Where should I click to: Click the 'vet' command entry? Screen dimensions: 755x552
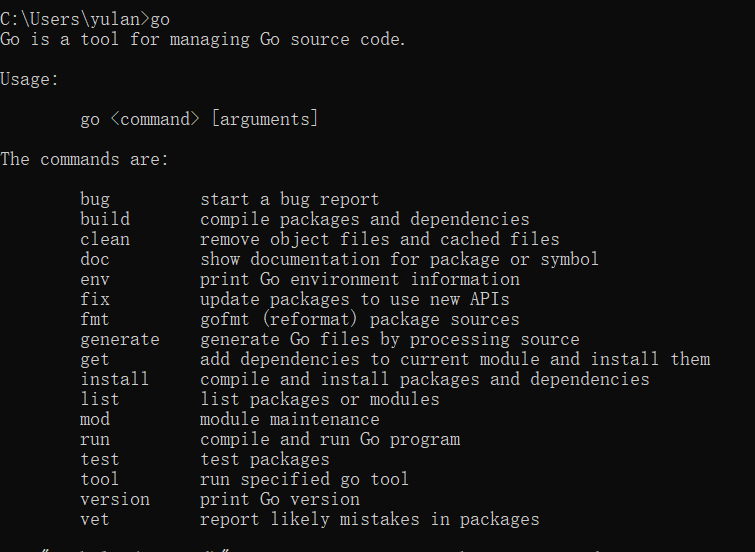click(x=95, y=519)
